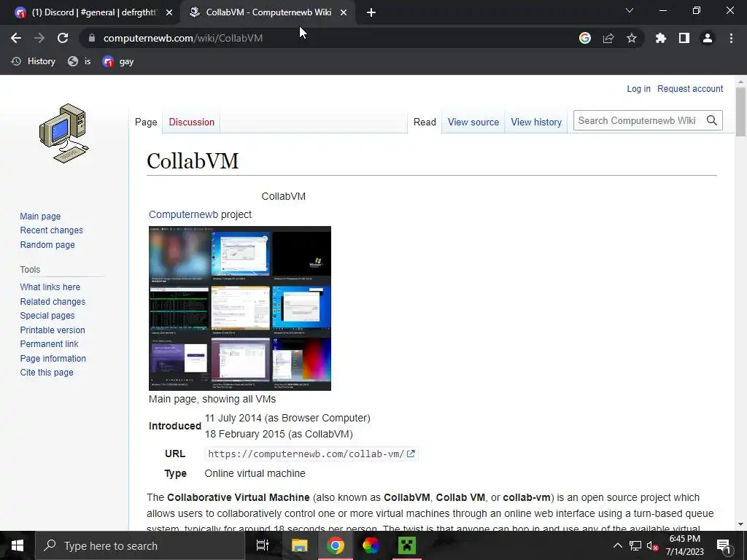Screen dimensions: 747x560
Task: Open Task View on the taskbar
Action: (263, 545)
